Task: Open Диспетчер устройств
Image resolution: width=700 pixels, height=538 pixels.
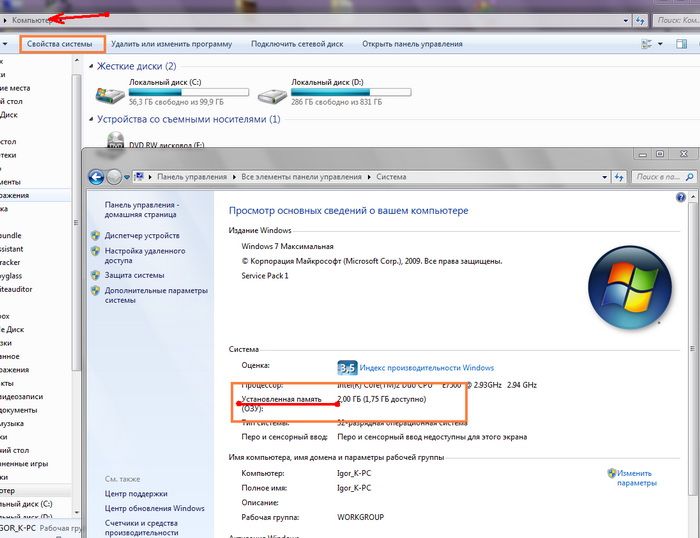Action: tap(142, 236)
